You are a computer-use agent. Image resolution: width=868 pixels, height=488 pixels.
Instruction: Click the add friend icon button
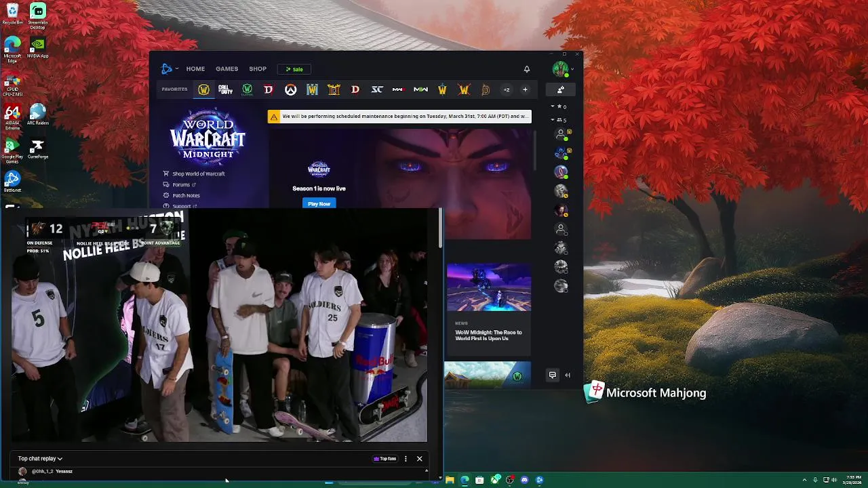coord(561,89)
